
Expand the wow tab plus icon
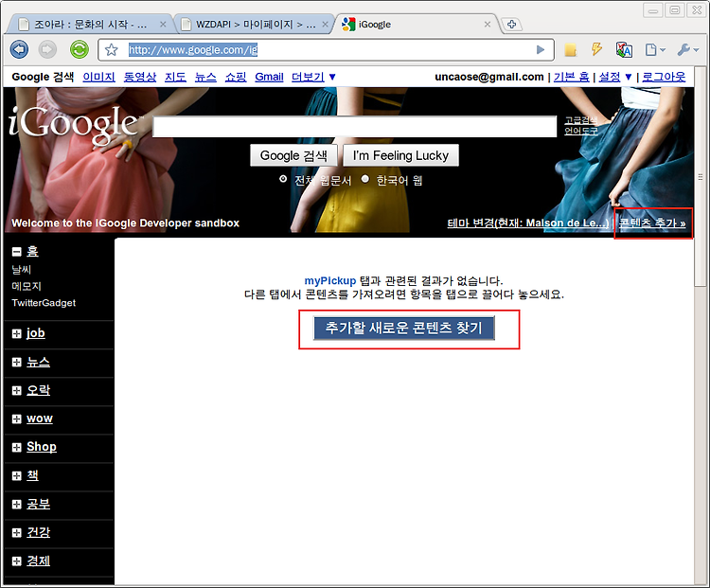pos(17,419)
